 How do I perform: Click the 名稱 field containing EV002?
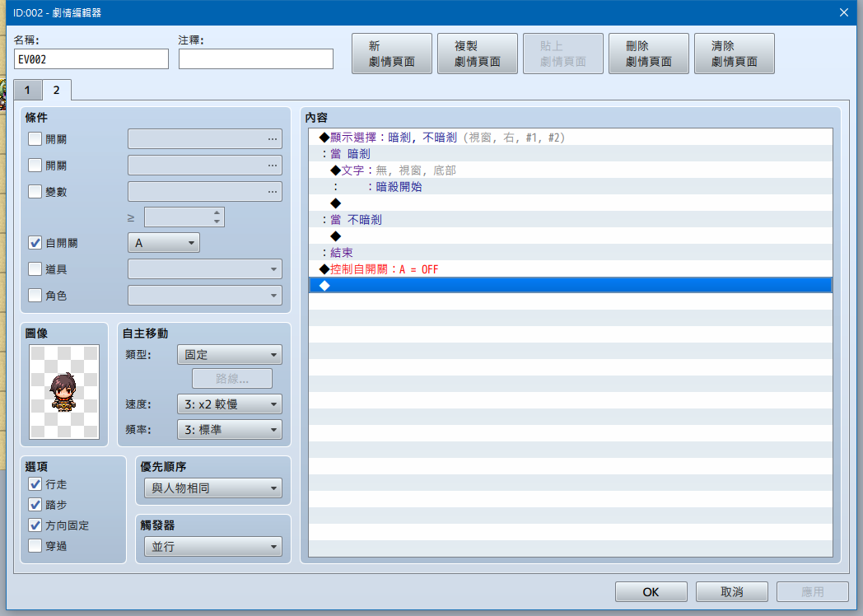(x=91, y=59)
